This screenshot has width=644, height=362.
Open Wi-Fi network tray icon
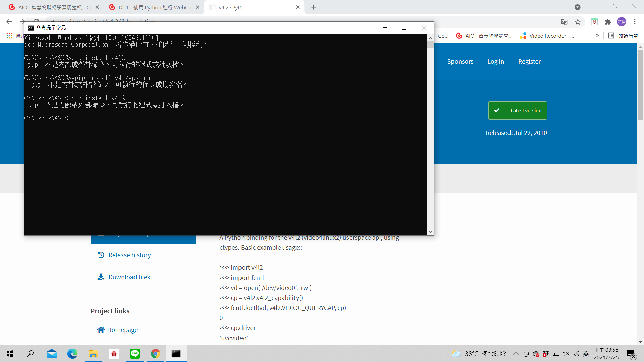click(576, 354)
